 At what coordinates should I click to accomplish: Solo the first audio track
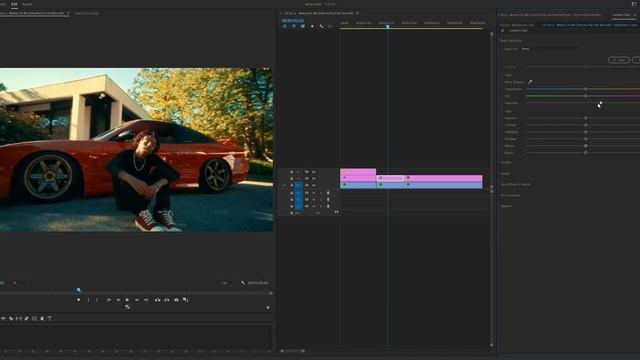pos(320,193)
